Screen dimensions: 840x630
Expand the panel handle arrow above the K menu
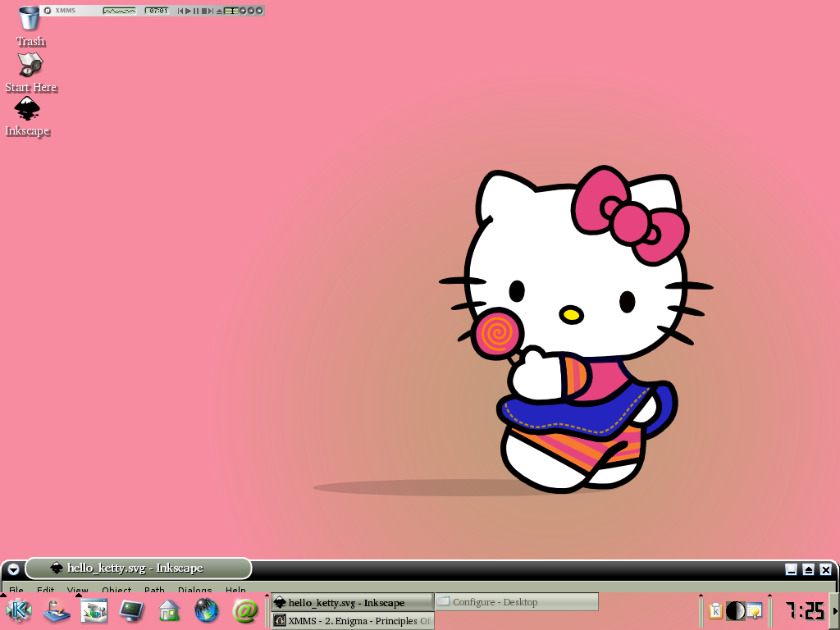[x=3, y=595]
